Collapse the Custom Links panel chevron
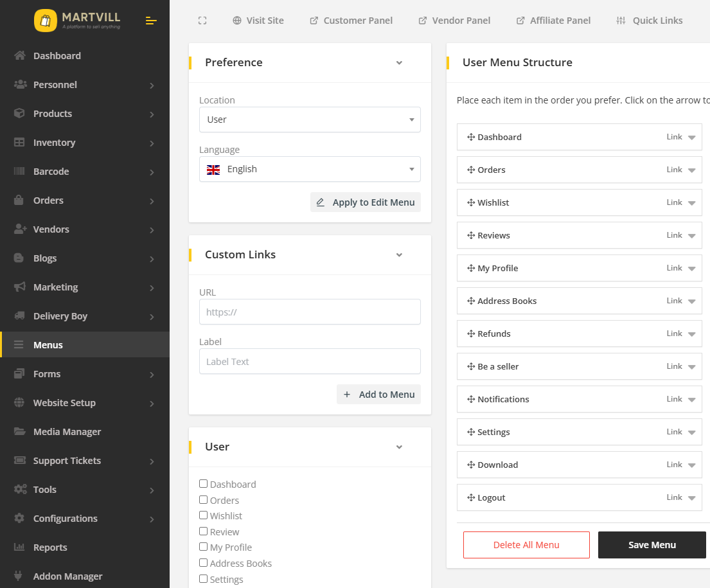The image size is (710, 588). [399, 255]
